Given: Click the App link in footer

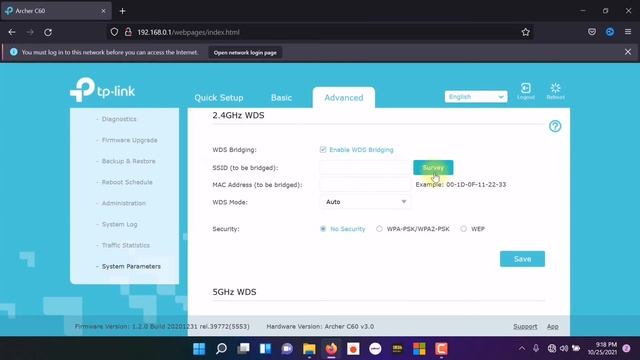Looking at the screenshot, I should click(552, 327).
